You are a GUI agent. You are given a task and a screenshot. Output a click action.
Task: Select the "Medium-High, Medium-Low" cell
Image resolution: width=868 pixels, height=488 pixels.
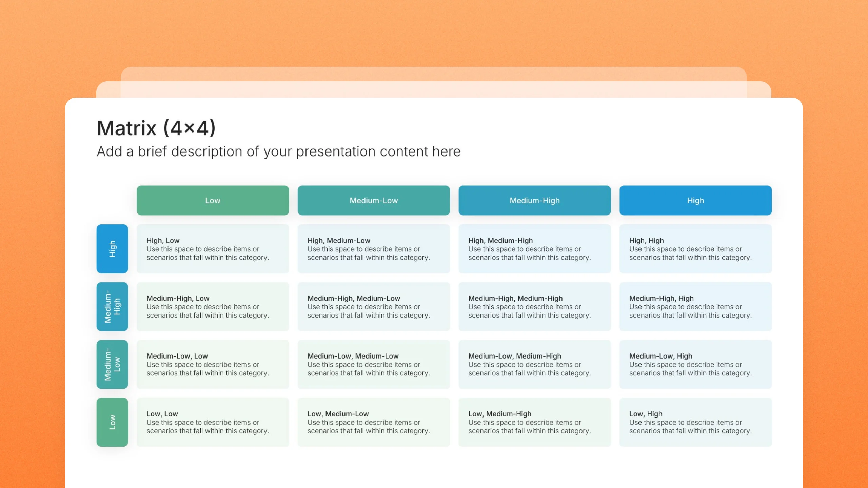pos(374,307)
